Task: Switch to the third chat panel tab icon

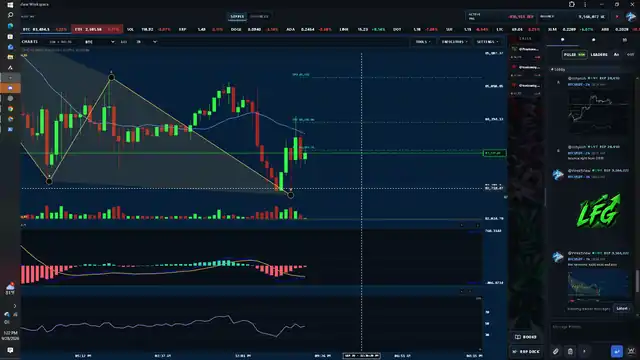Action: pos(624,40)
